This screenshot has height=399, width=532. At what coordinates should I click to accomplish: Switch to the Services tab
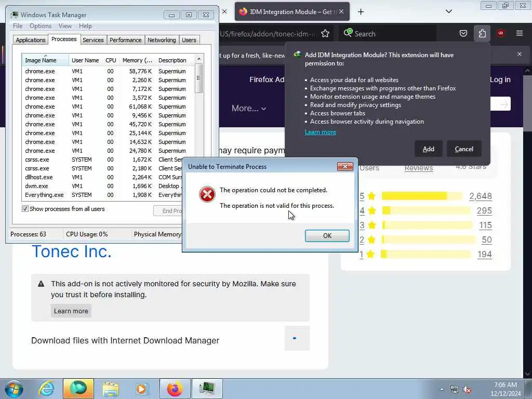click(93, 40)
